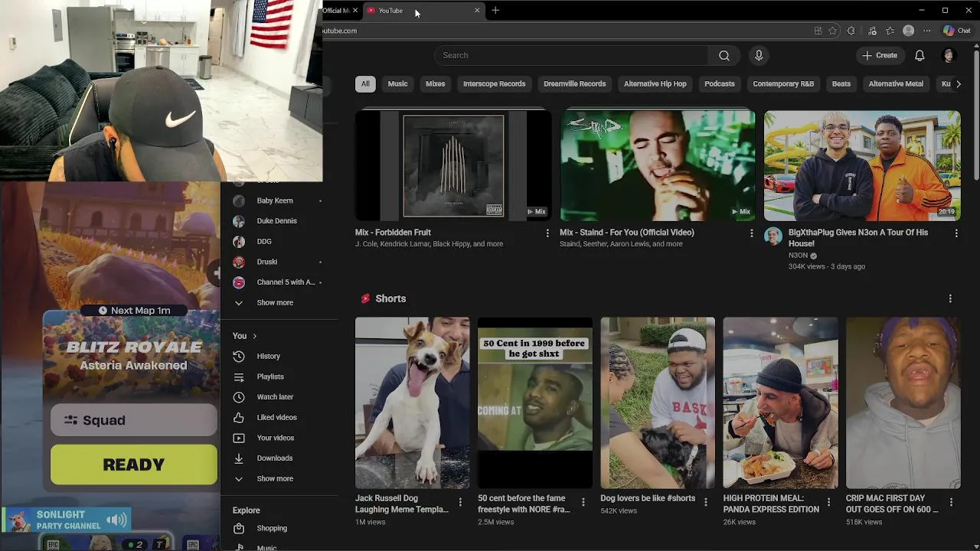The width and height of the screenshot is (980, 551).
Task: Open DDG subscription channel
Action: point(264,241)
